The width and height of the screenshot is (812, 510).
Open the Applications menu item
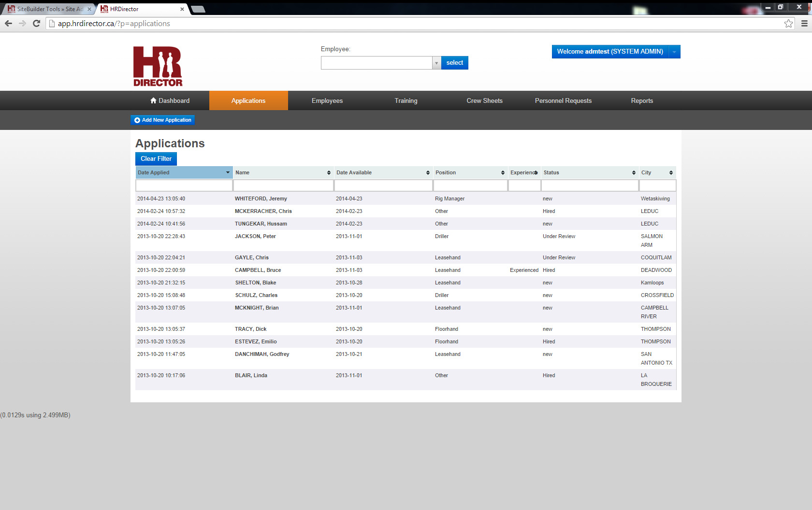248,100
